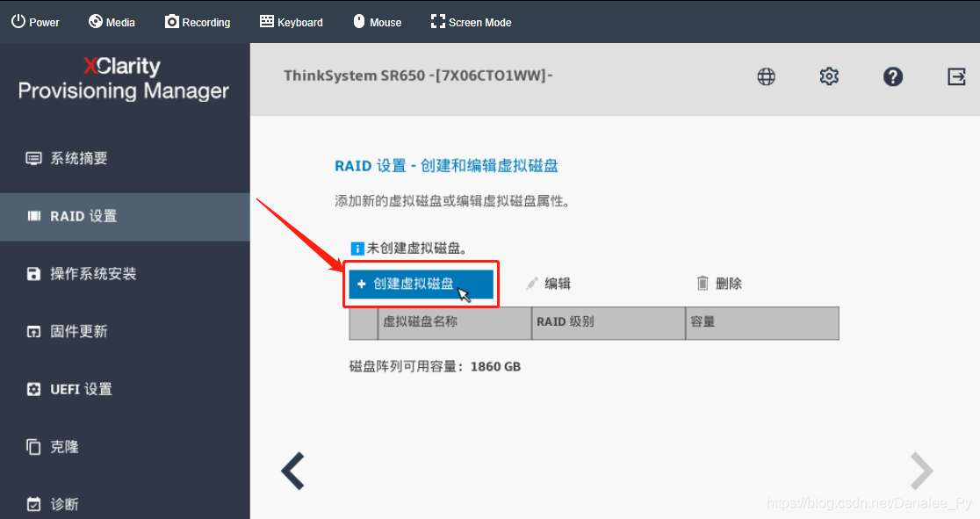Screen dimensions: 980x519
Task: Click the globe language icon
Action: point(767,76)
